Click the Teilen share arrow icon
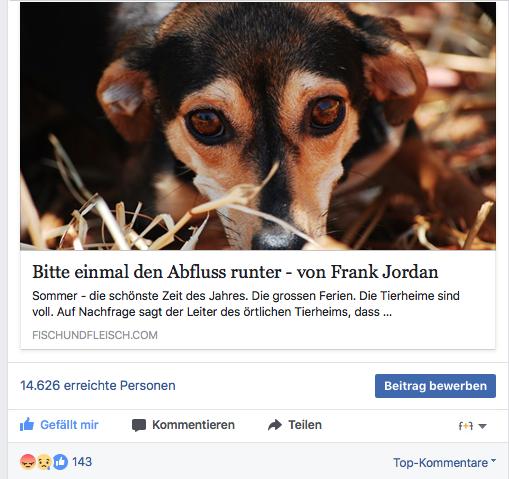 pos(275,425)
